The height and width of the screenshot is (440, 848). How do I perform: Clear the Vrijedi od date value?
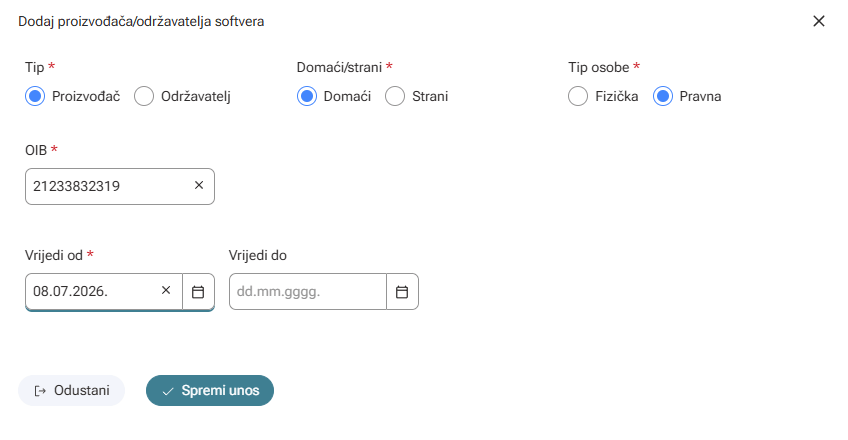[166, 291]
